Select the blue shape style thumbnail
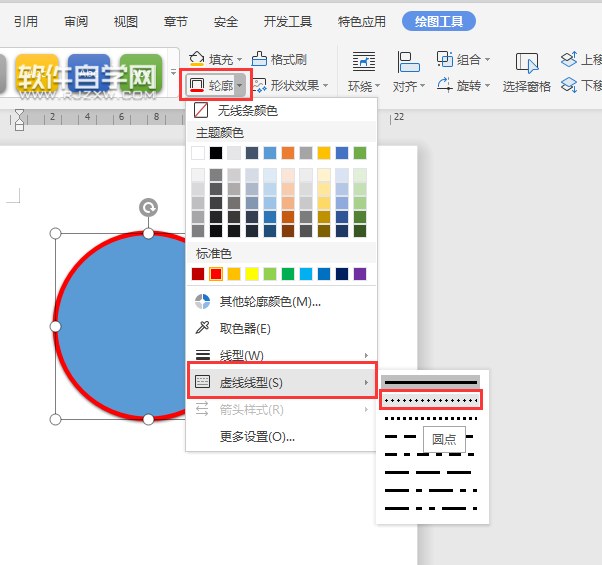Screen dimensions: 602x565 (89, 73)
